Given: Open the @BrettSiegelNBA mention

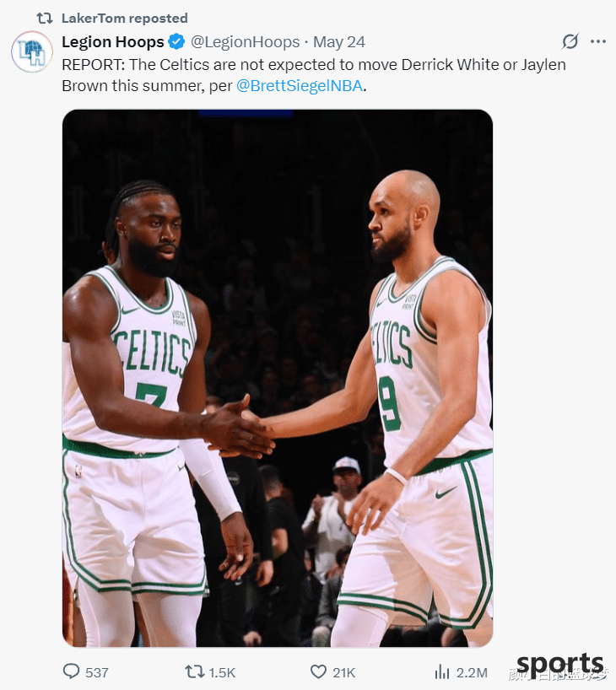Looking at the screenshot, I should (x=300, y=85).
